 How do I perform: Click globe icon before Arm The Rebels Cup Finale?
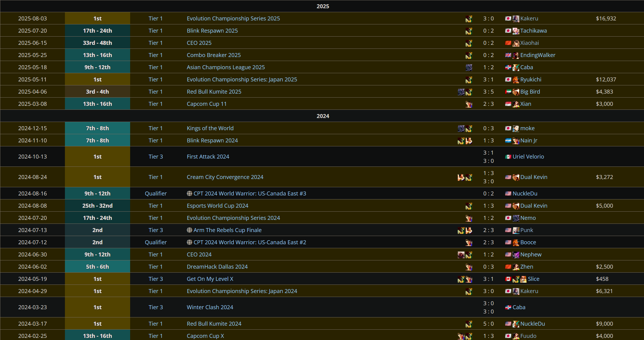pos(189,230)
